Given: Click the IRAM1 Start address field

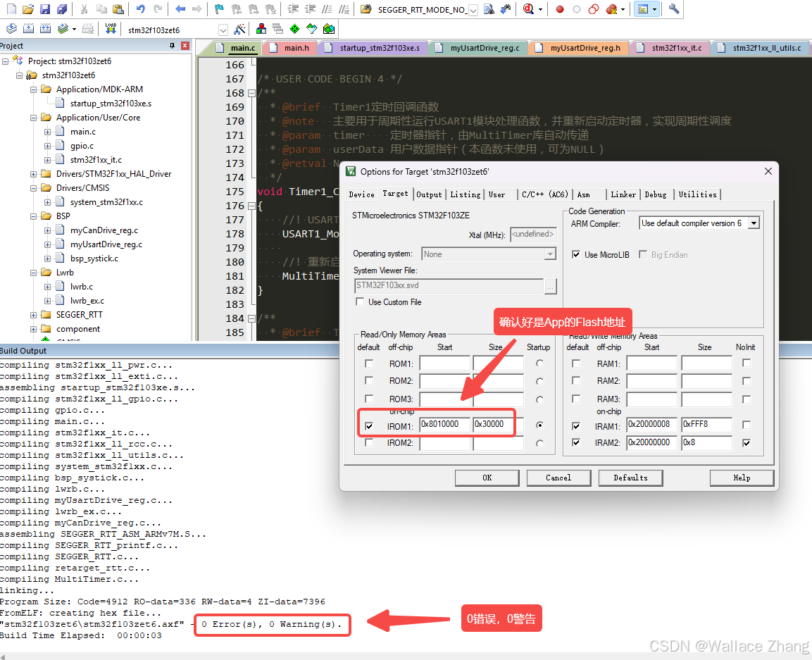Looking at the screenshot, I should (x=651, y=424).
